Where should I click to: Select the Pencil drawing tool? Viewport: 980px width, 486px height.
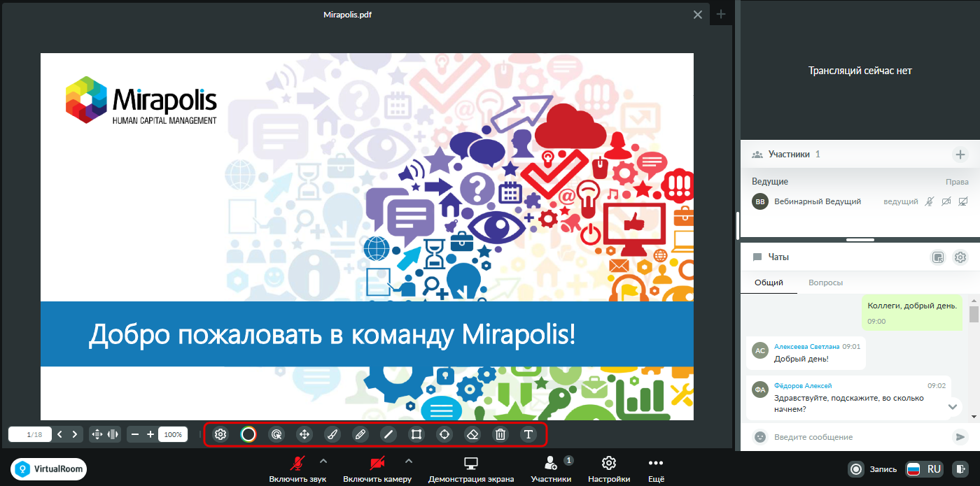pyautogui.click(x=360, y=434)
